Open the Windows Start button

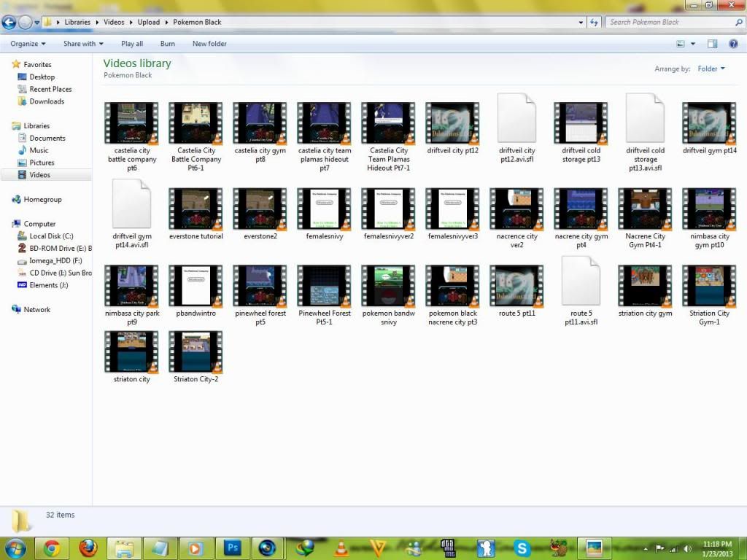(x=15, y=548)
